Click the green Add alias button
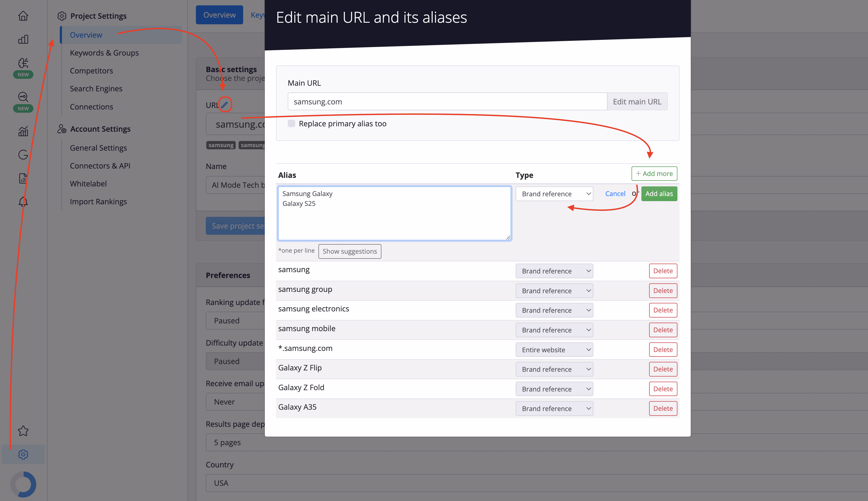 (x=659, y=194)
